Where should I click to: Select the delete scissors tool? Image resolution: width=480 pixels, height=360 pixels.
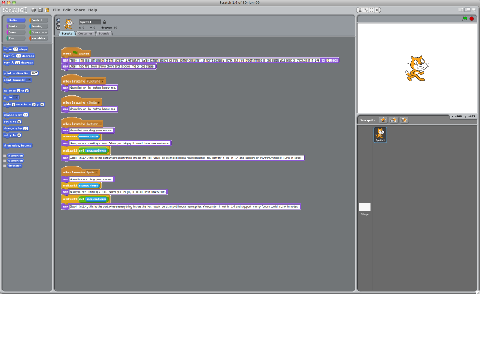[366, 10]
